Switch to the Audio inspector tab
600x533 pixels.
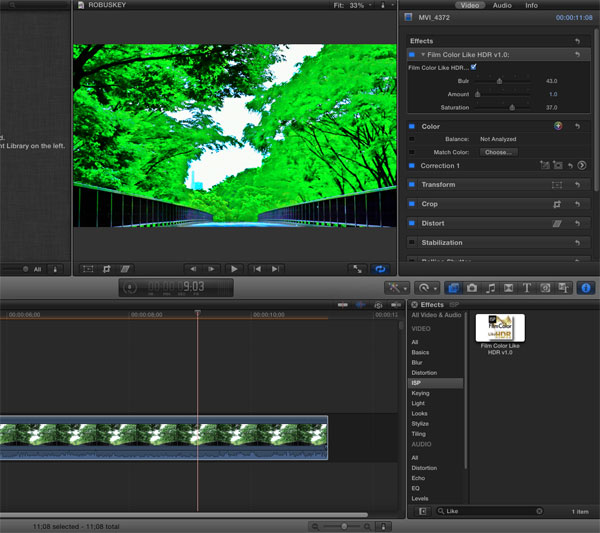click(502, 5)
